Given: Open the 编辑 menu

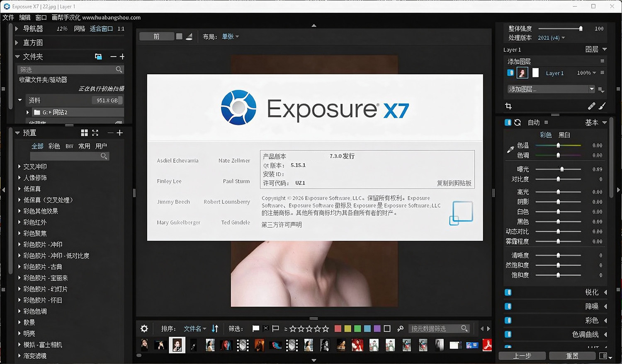Looking at the screenshot, I should (25, 17).
